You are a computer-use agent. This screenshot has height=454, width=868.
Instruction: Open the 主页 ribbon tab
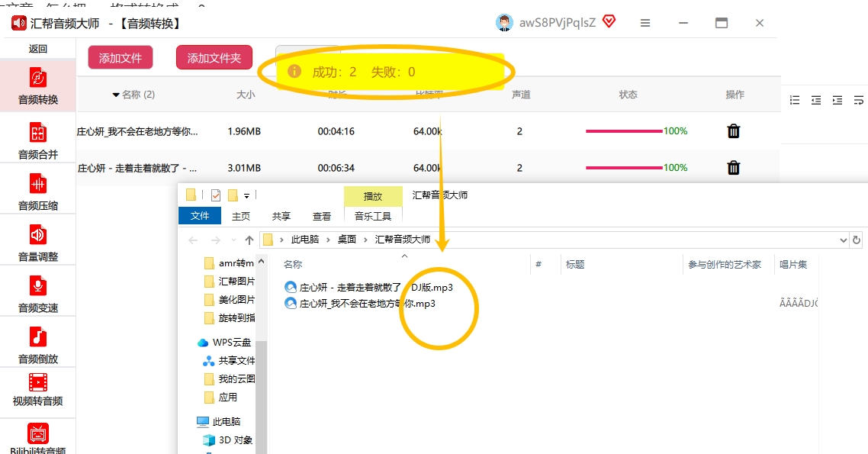(x=241, y=216)
